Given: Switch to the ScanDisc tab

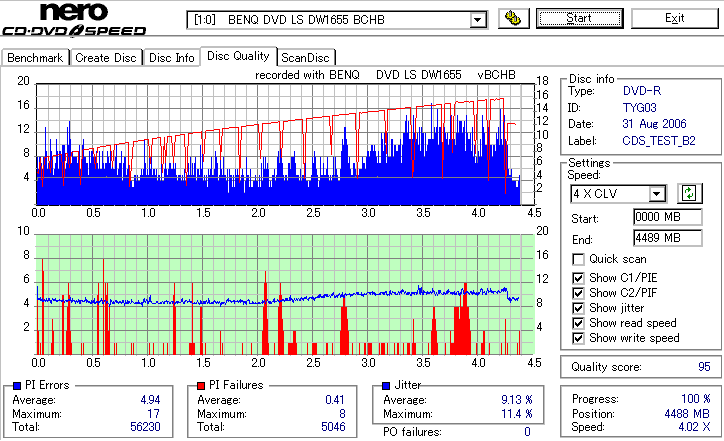Looking at the screenshot, I should (305, 58).
